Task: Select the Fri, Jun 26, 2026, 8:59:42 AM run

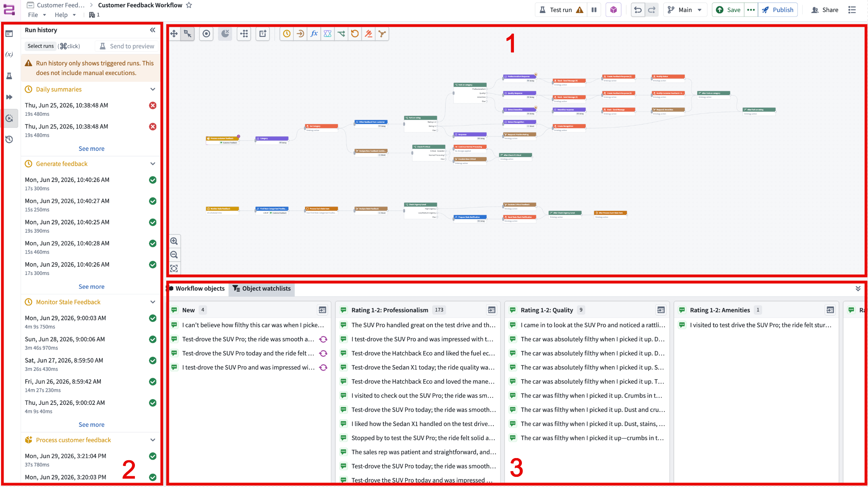Action: point(90,385)
